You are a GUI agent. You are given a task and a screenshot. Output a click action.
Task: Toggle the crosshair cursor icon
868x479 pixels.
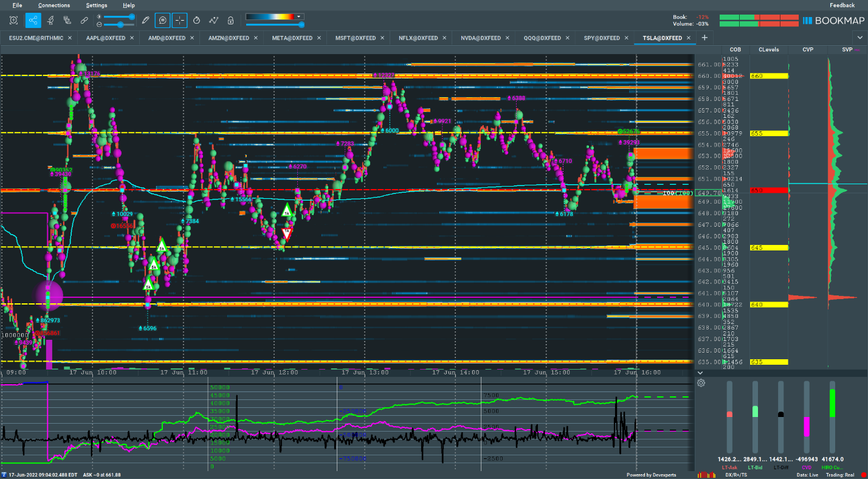(x=180, y=20)
